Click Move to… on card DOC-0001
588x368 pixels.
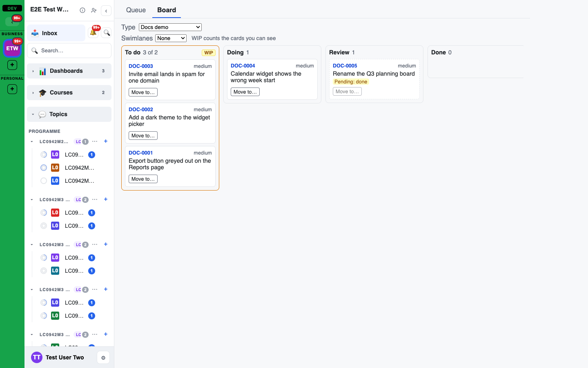click(x=143, y=179)
